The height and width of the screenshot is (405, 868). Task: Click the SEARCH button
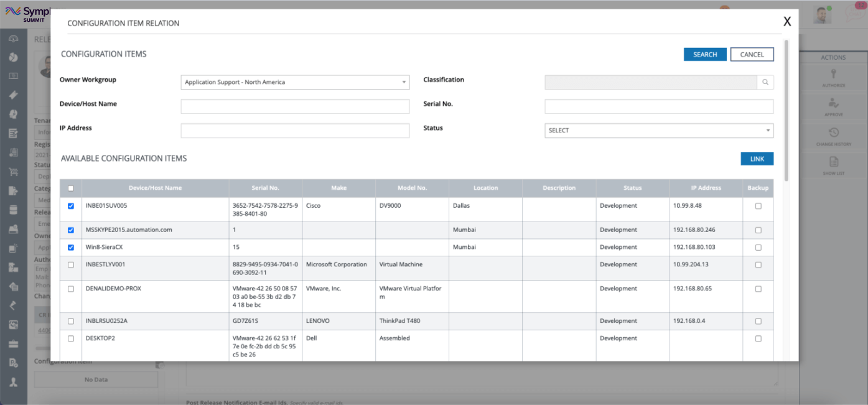click(705, 55)
